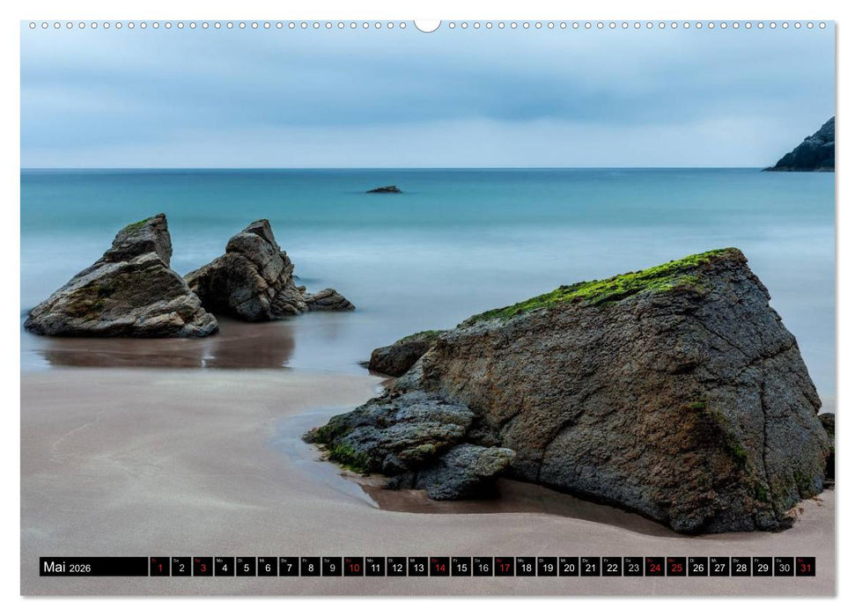This screenshot has height=616, width=855.
Task: Select Sunday the 3rd in red
Action: [x=203, y=568]
